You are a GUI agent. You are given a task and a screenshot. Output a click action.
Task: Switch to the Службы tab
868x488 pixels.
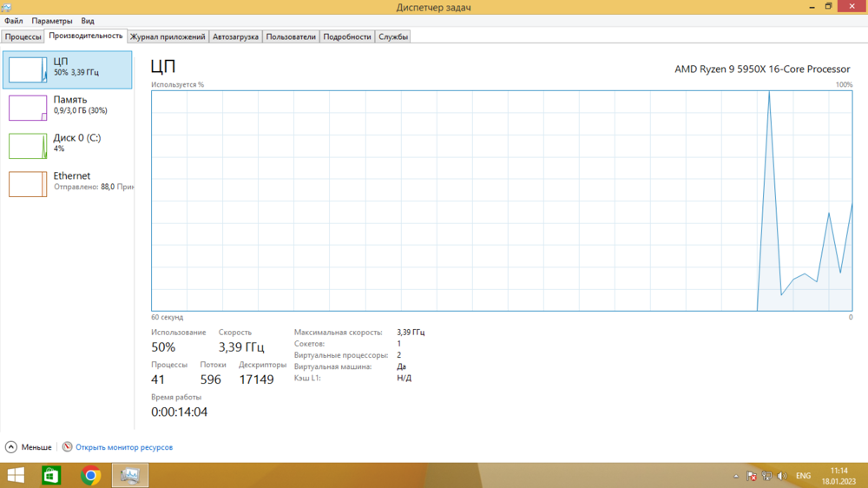(x=393, y=36)
